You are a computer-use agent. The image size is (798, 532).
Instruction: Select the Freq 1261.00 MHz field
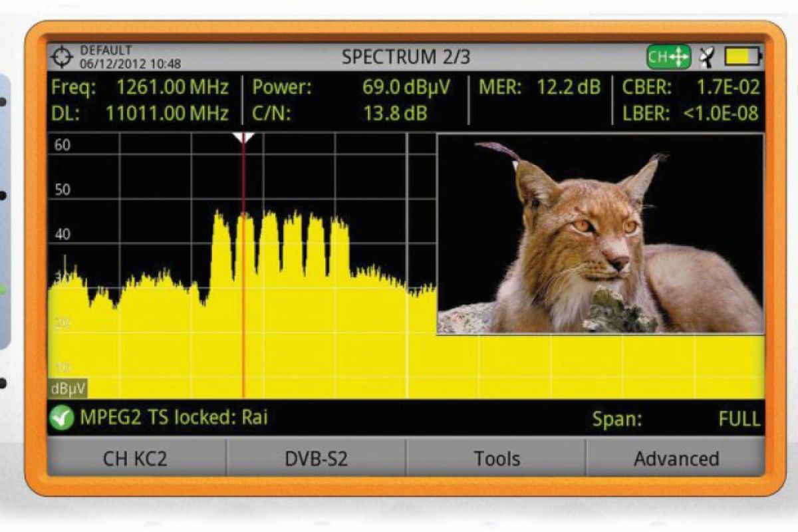coord(140,87)
